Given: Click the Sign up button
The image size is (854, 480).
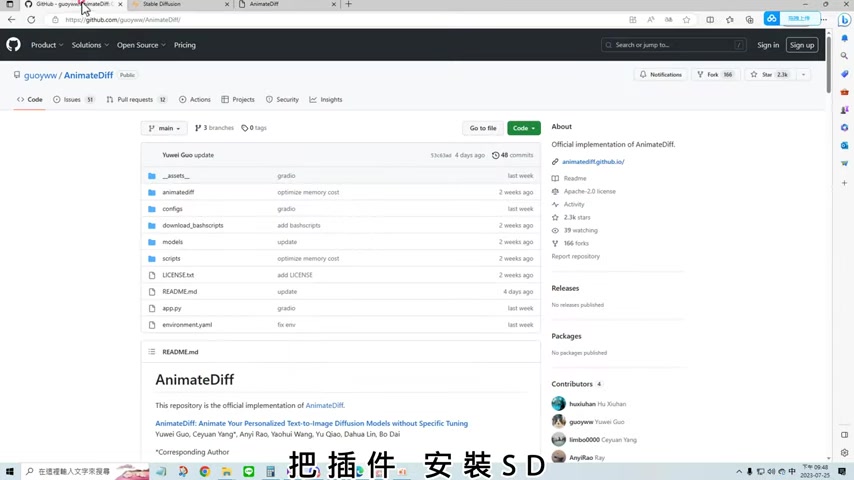Looking at the screenshot, I should [802, 45].
